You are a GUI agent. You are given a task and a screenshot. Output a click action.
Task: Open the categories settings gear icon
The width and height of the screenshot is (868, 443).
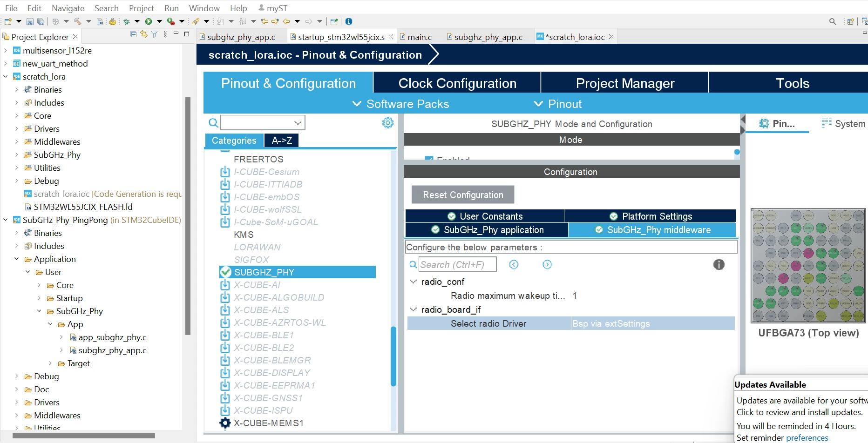coord(388,122)
